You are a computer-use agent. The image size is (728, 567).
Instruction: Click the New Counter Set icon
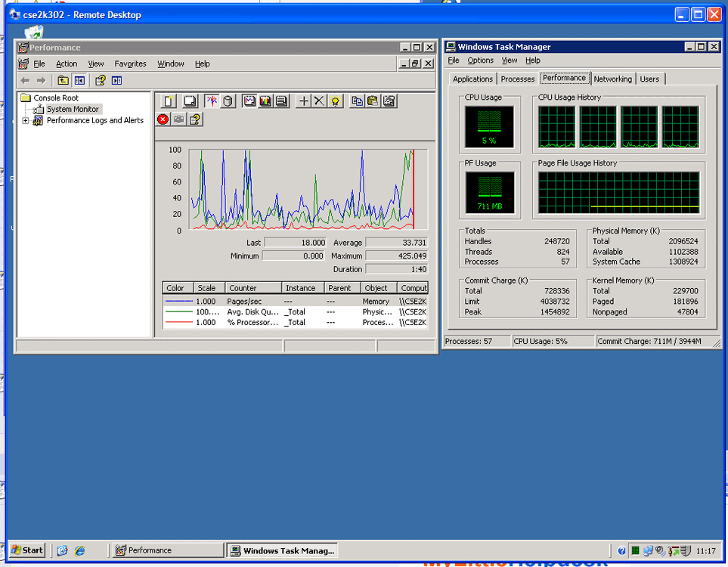tap(169, 101)
